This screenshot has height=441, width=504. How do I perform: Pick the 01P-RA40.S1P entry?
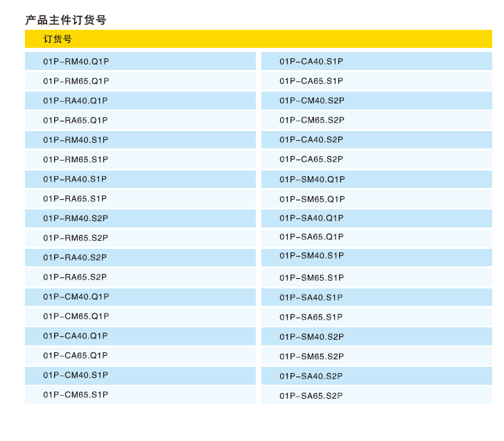click(75, 179)
